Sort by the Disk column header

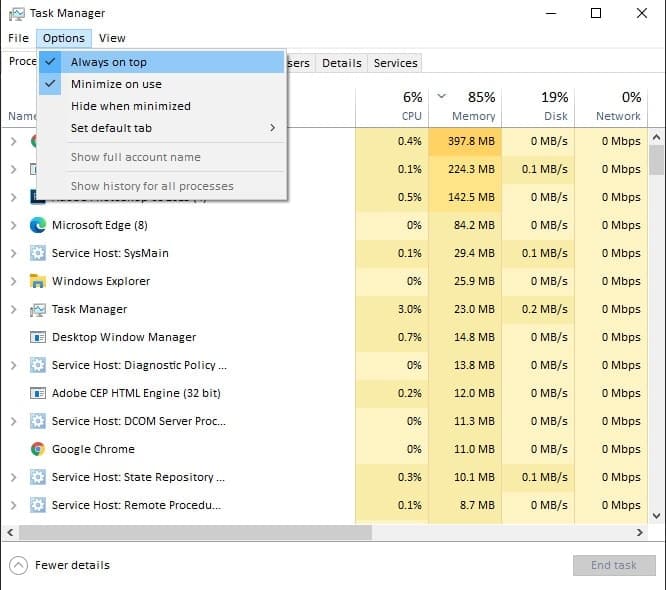click(538, 106)
